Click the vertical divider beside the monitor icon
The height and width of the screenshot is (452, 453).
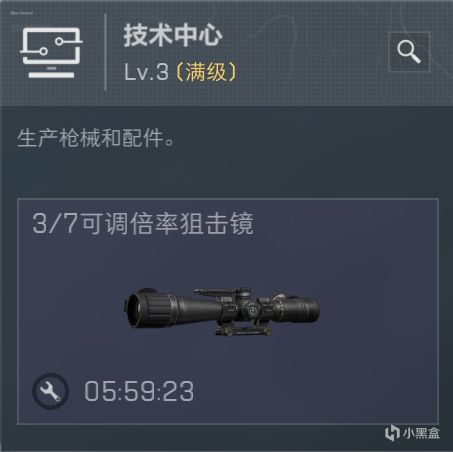(x=105, y=52)
